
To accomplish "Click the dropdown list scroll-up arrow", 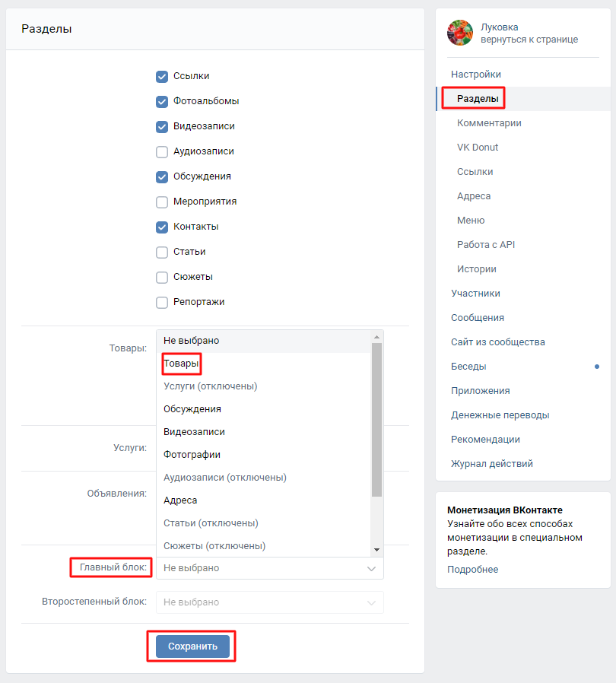I will point(376,336).
